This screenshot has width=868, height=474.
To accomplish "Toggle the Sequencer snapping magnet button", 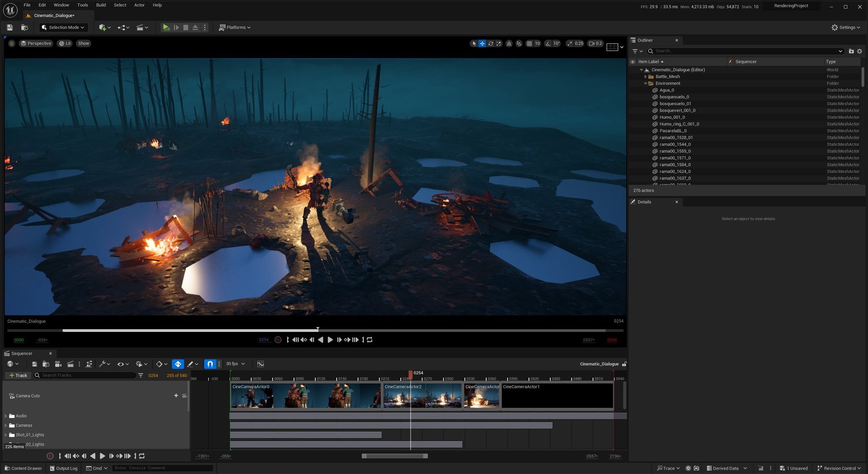I will pyautogui.click(x=210, y=364).
